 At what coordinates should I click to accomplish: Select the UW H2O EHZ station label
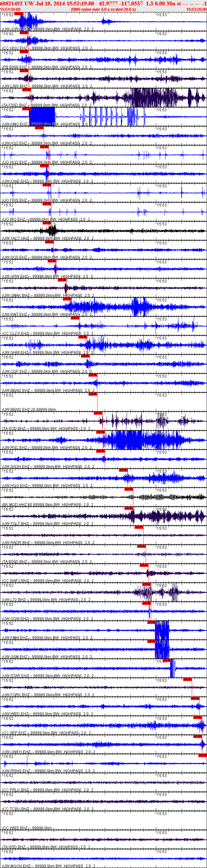[x=47, y=144]
